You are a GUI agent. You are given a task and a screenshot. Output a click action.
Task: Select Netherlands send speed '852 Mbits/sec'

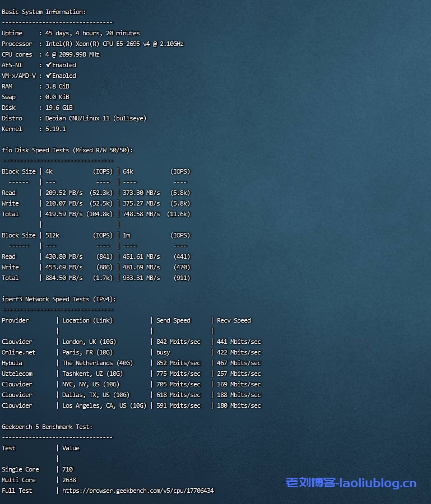178,363
